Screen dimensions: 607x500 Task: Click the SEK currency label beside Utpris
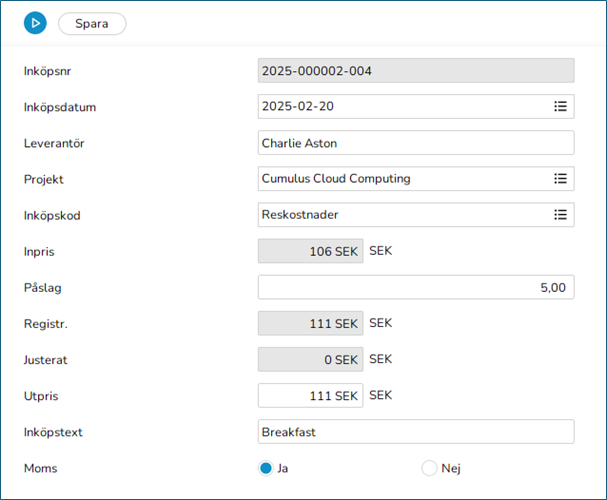(x=380, y=395)
